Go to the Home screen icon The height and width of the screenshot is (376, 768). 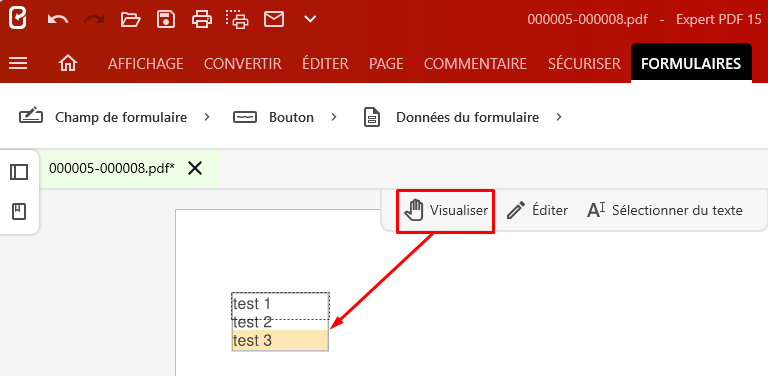68,63
